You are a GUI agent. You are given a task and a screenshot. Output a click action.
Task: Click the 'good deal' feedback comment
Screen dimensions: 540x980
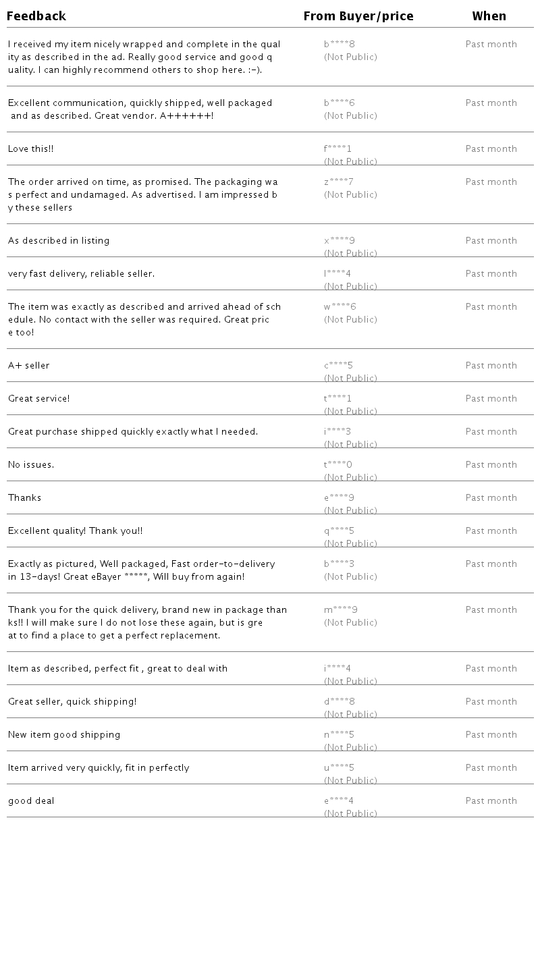click(31, 801)
